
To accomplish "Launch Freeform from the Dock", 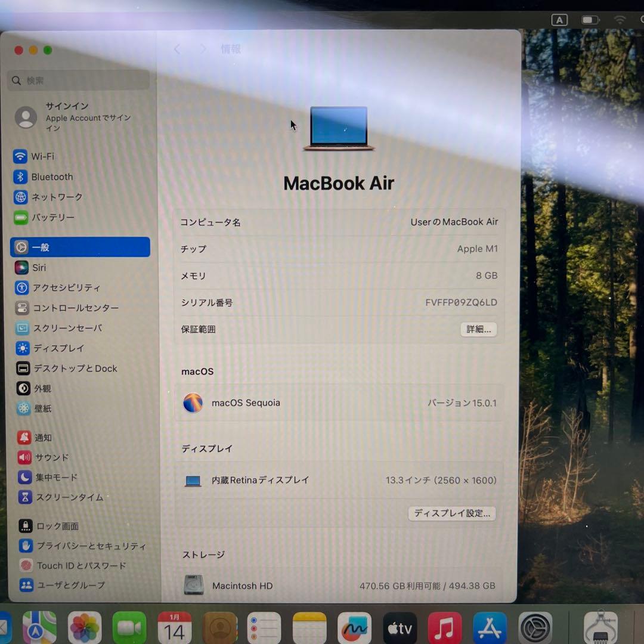I will (x=355, y=627).
